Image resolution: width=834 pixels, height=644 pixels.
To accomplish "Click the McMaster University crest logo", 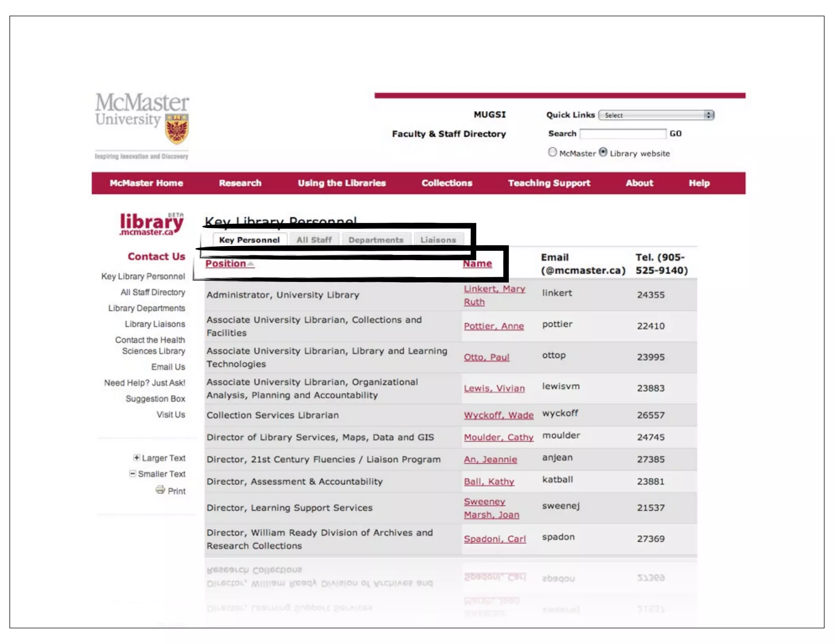I will 177,129.
